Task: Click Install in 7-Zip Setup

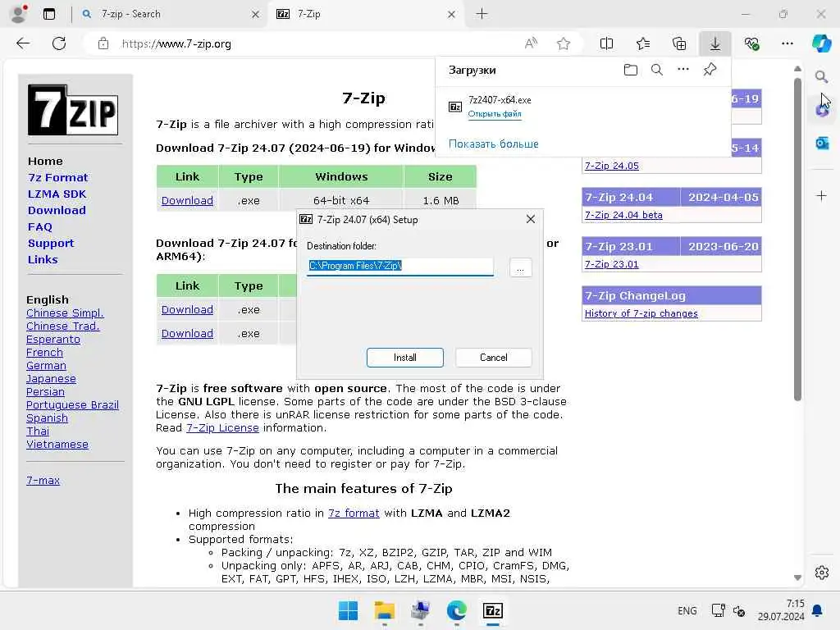Action: [x=405, y=358]
